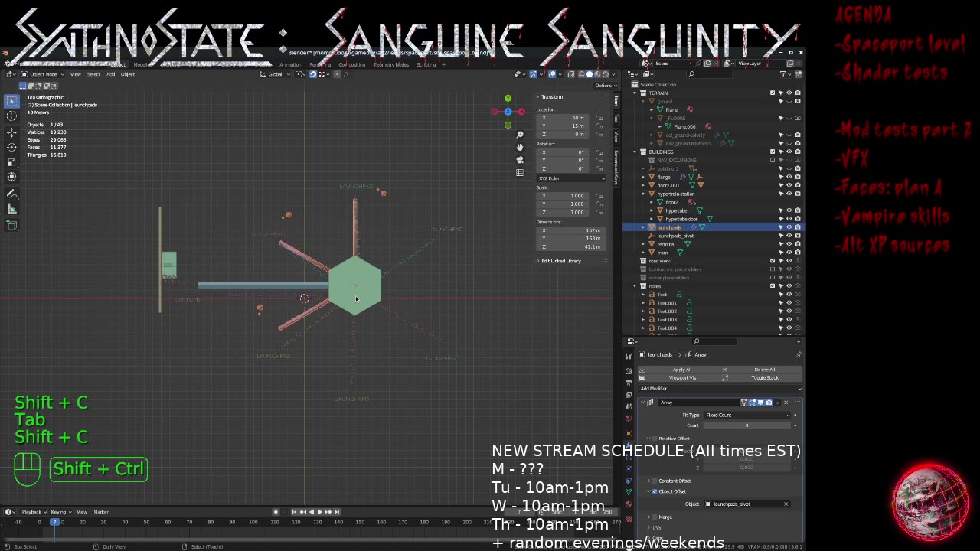Switch to the Scripting workspace tab
The image size is (980, 551).
click(426, 64)
